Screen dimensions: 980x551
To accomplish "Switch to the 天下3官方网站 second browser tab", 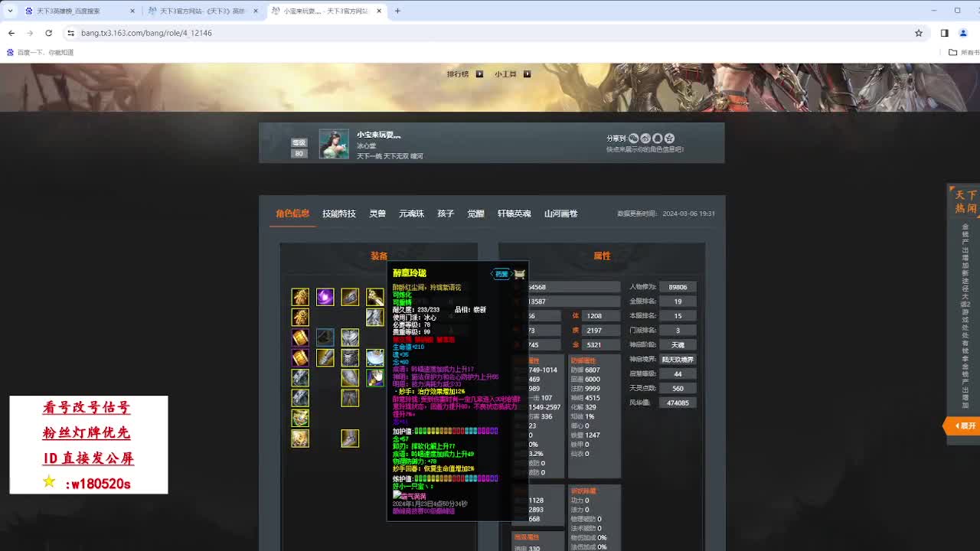I will pyautogui.click(x=202, y=11).
